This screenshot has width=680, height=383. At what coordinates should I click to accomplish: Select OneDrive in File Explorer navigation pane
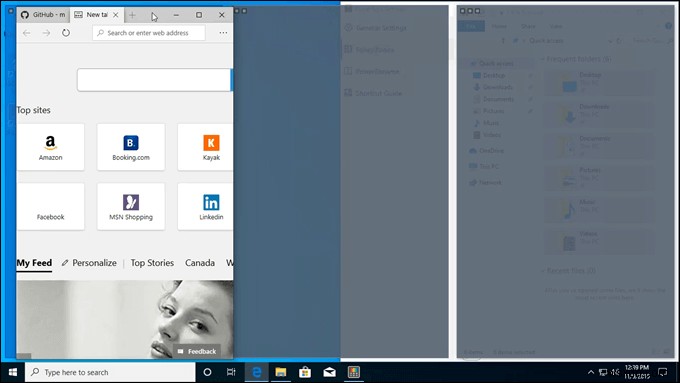pos(487,151)
